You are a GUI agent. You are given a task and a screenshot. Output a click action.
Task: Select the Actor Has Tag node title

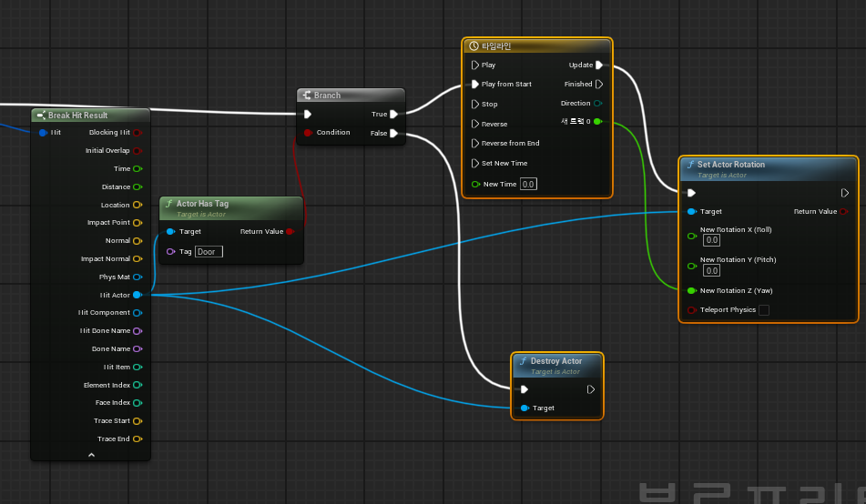(x=202, y=204)
